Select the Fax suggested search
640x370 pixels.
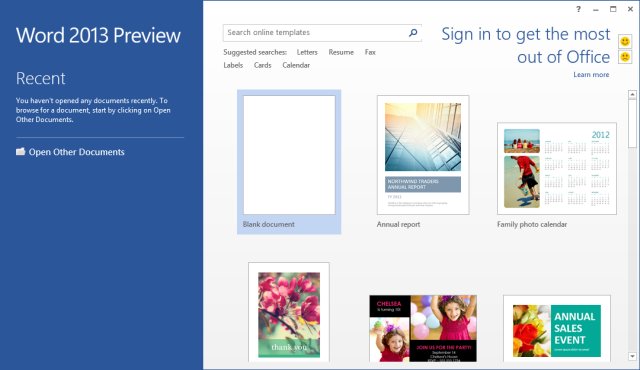tap(370, 52)
